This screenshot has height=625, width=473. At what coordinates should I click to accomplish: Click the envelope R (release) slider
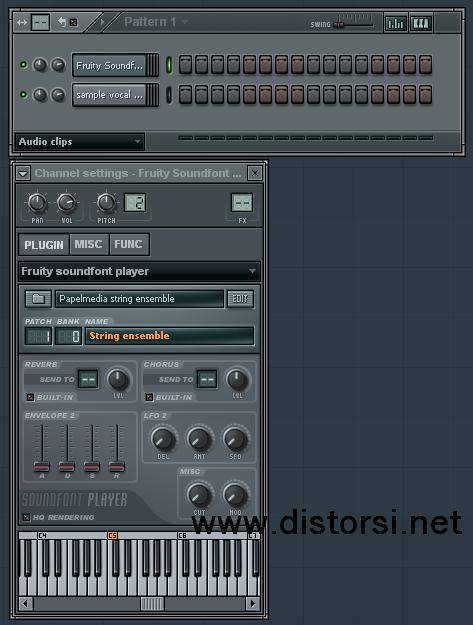pos(117,466)
